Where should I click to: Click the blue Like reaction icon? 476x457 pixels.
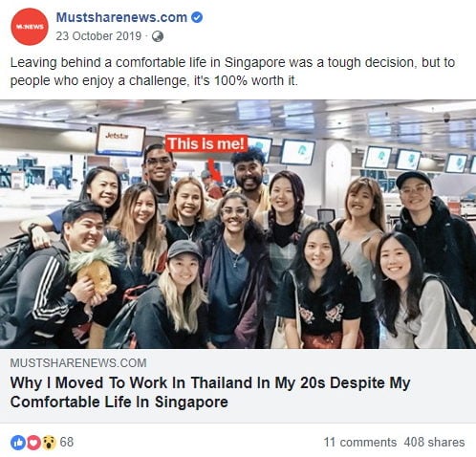point(18,443)
